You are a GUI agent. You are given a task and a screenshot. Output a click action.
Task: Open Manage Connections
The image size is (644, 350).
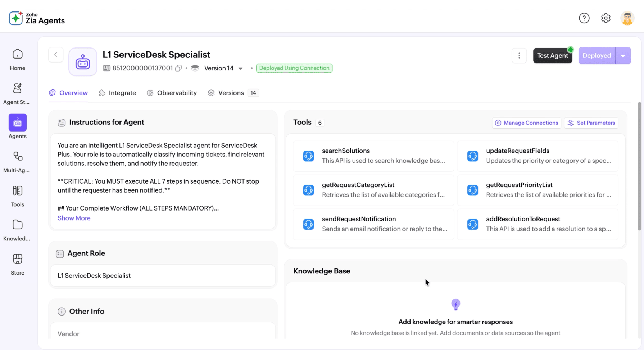(526, 123)
